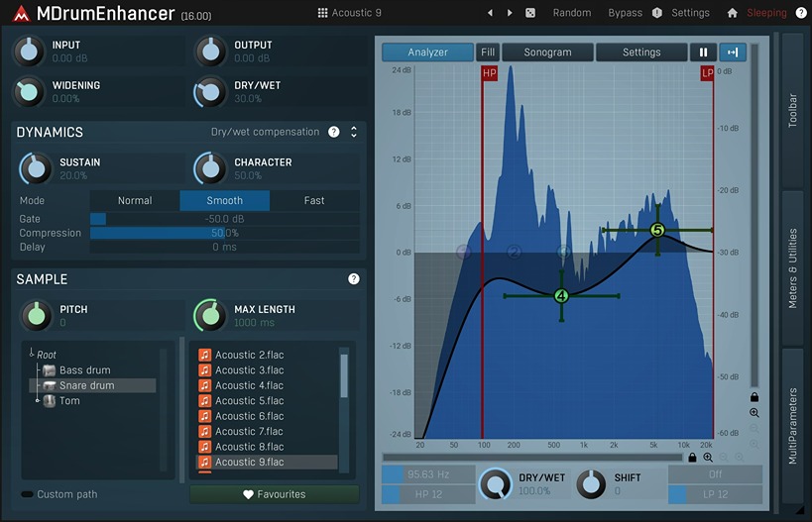812x522 pixels.
Task: Go to the next preset arrow
Action: click(510, 13)
